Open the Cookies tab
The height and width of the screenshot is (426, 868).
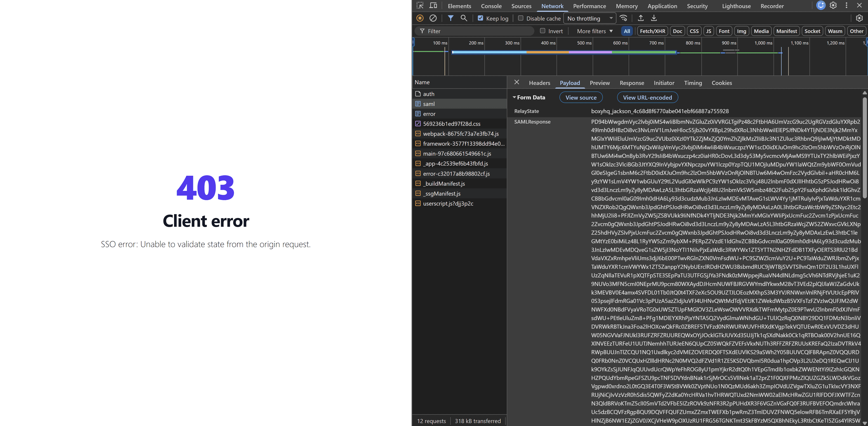pyautogui.click(x=722, y=83)
